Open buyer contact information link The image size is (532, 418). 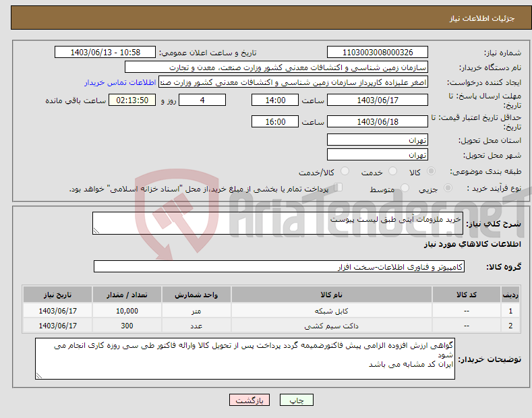(120, 82)
